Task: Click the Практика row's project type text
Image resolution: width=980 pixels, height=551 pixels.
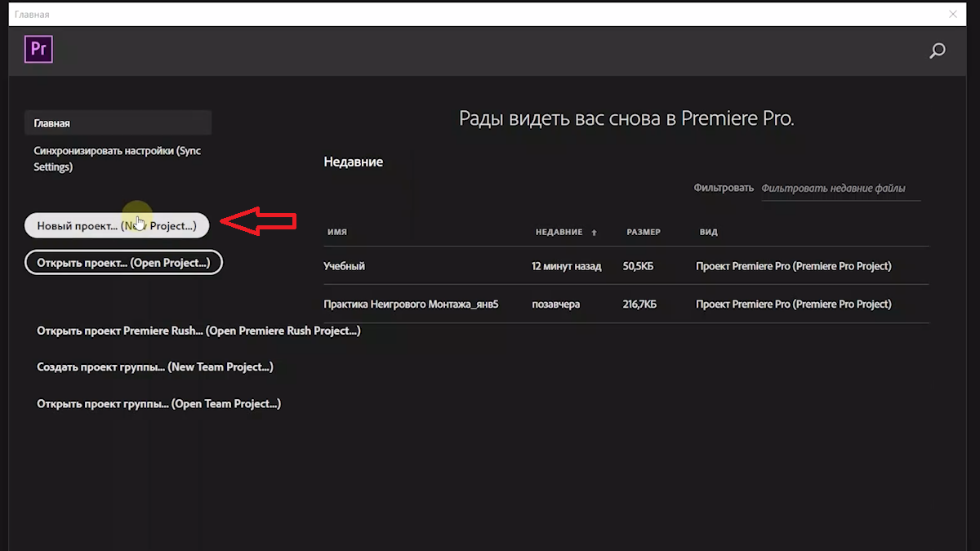Action: tap(794, 304)
